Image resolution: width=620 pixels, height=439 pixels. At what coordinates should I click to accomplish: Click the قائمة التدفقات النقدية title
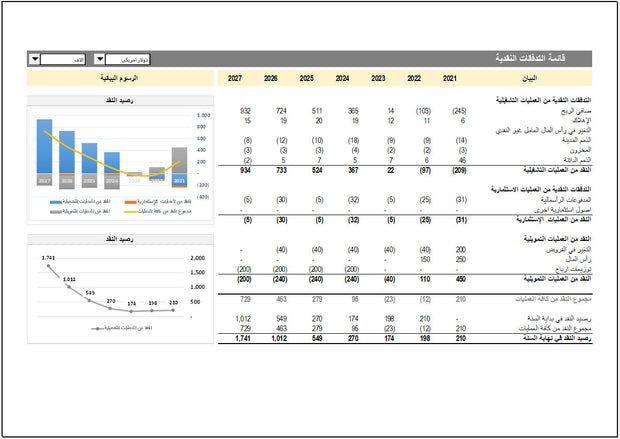[x=530, y=58]
